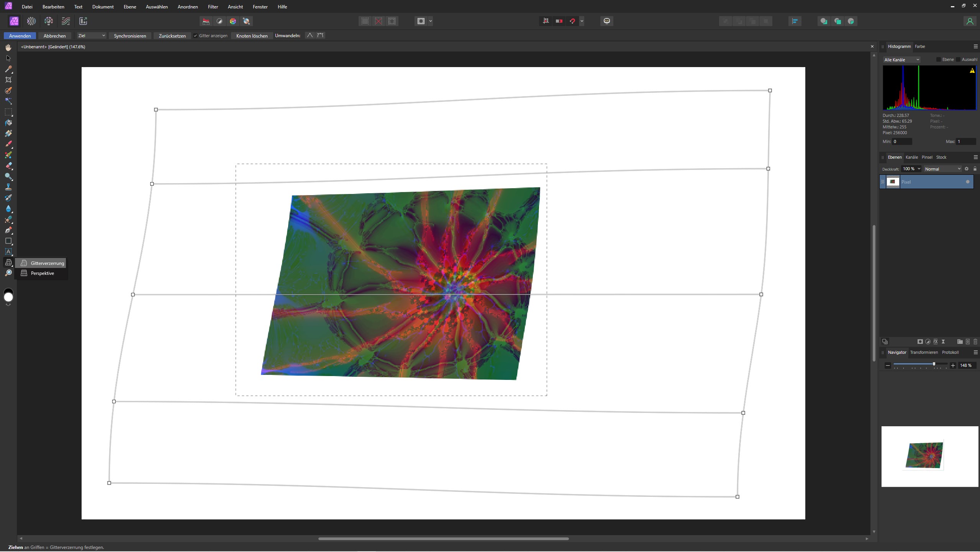Select the Crop tool in toolbar
Image resolution: width=980 pixels, height=552 pixels.
(8, 80)
